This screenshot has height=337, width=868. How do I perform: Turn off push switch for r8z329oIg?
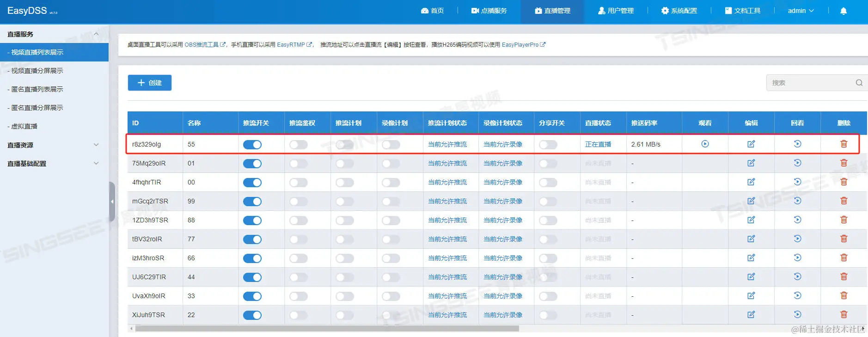coord(252,145)
